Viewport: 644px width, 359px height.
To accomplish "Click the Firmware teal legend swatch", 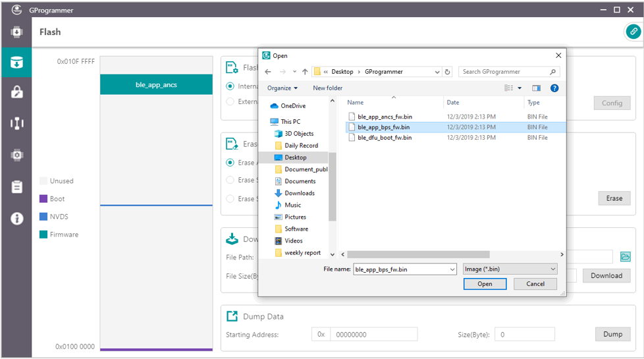I will 43,235.
